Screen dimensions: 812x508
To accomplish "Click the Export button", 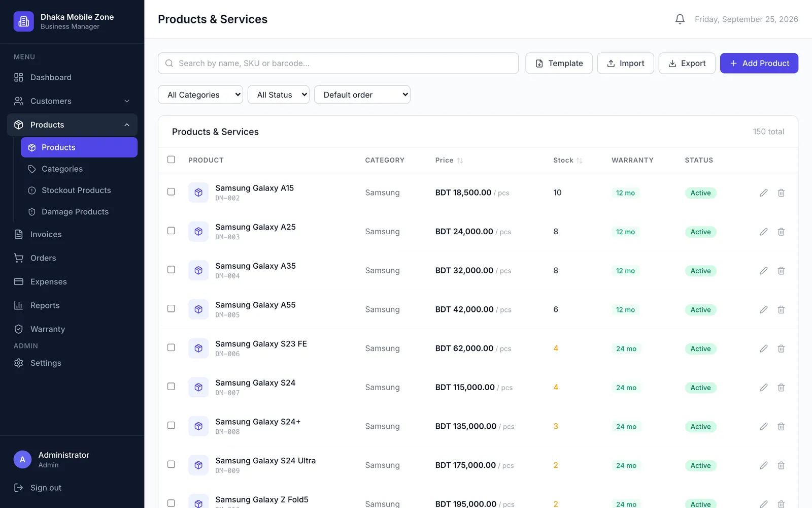I will (687, 63).
